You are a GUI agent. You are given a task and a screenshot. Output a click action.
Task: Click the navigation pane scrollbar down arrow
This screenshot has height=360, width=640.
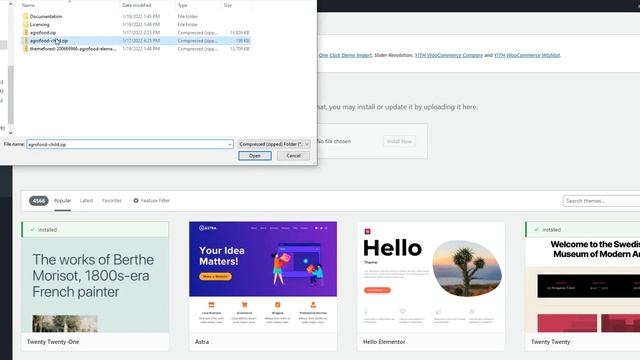11,133
